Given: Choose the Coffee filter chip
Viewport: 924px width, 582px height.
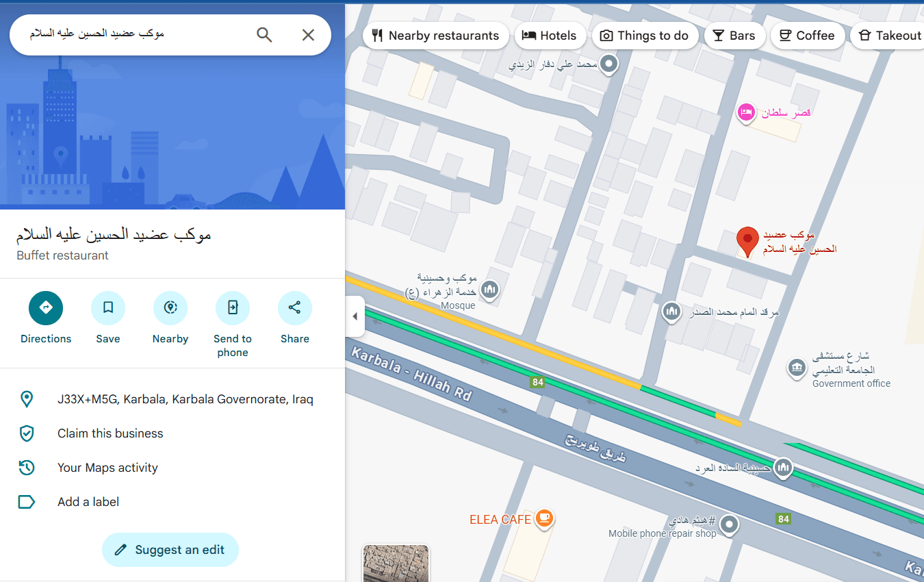Looking at the screenshot, I should pyautogui.click(x=807, y=36).
